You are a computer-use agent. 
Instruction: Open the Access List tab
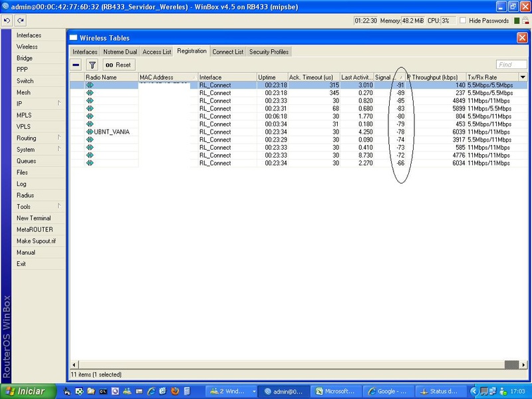click(157, 52)
